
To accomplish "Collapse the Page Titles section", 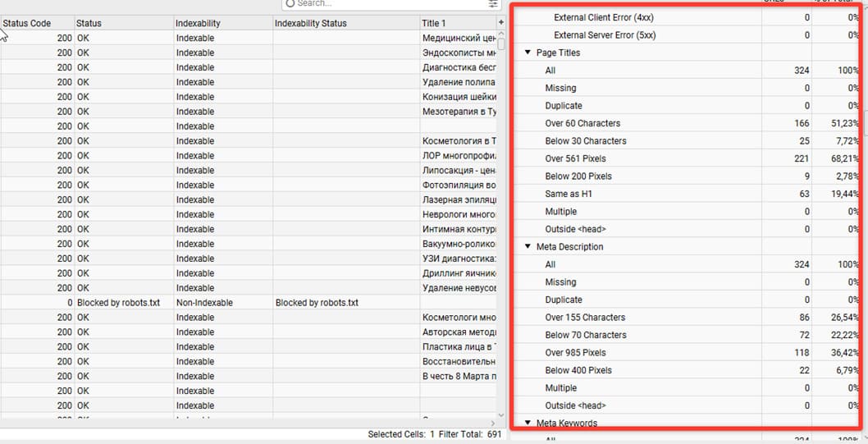I will pos(528,53).
